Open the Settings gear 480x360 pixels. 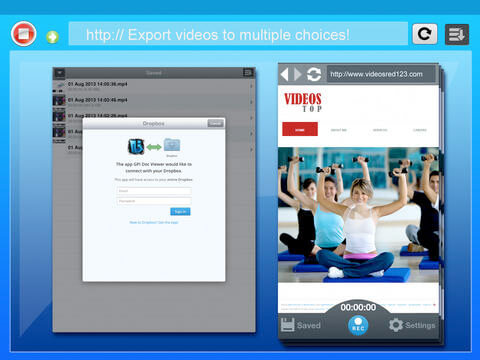tap(396, 325)
